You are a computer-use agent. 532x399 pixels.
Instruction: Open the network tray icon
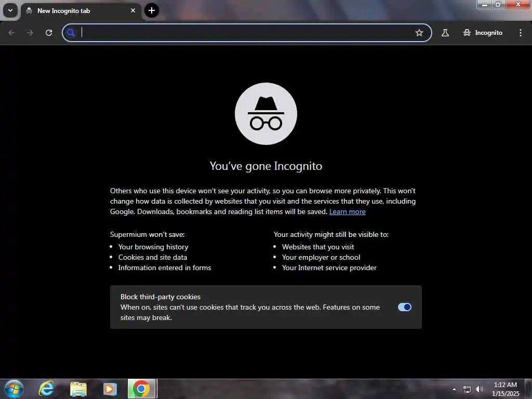coord(467,390)
